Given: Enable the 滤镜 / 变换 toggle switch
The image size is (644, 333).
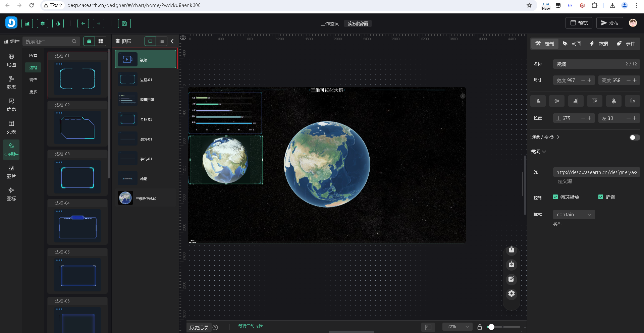Looking at the screenshot, I should tap(634, 137).
